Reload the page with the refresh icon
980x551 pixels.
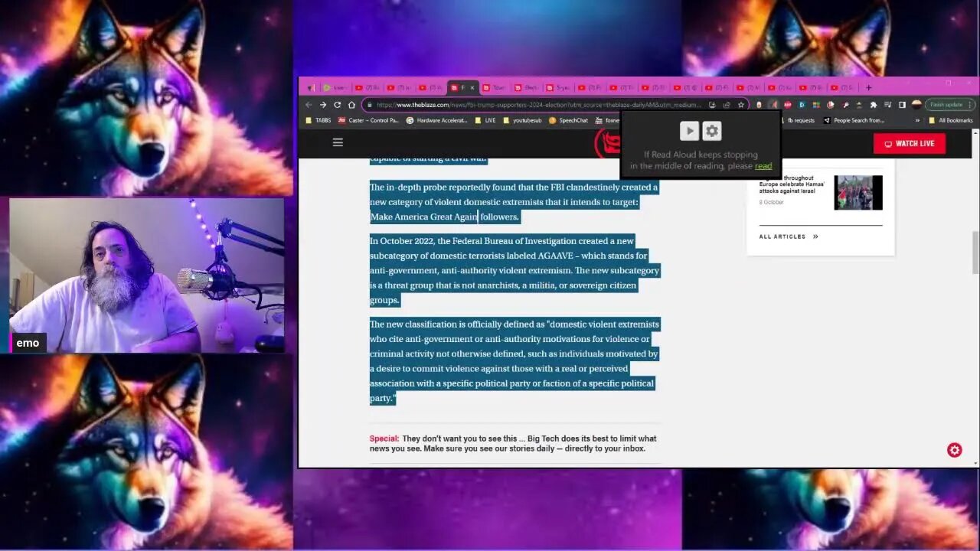tap(337, 105)
